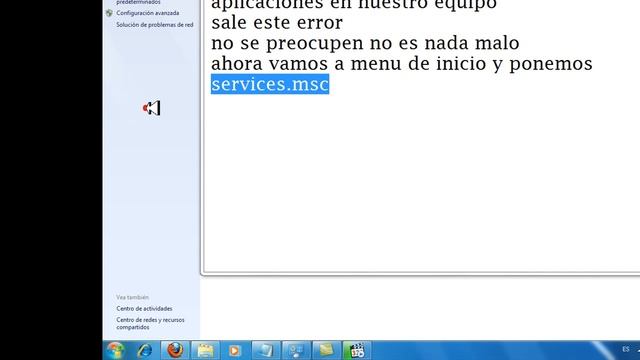Switch to the network monitors taskbar window

point(296,350)
